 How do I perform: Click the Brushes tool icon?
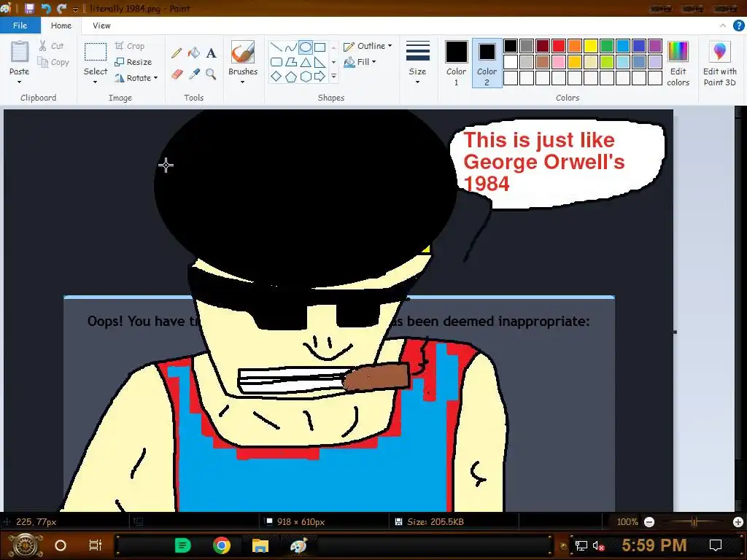(242, 52)
